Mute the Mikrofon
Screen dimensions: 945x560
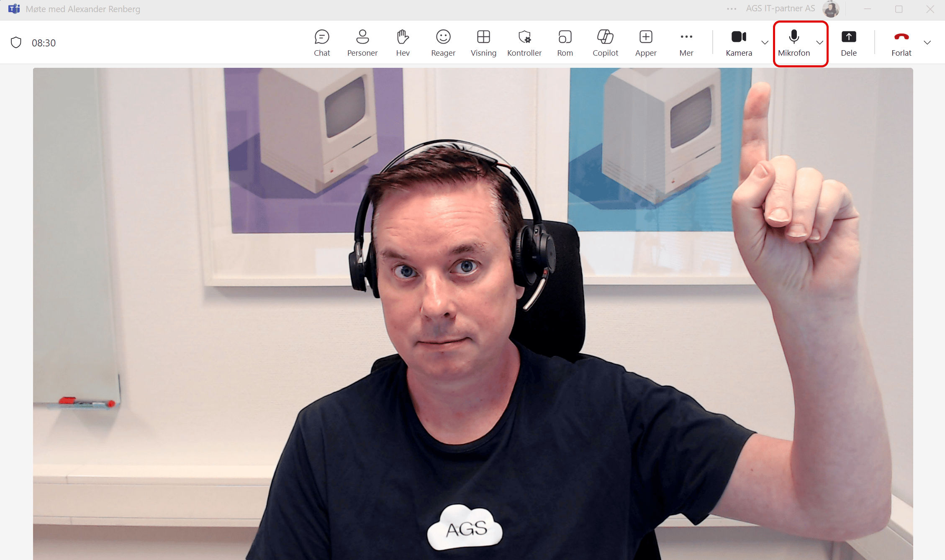793,42
